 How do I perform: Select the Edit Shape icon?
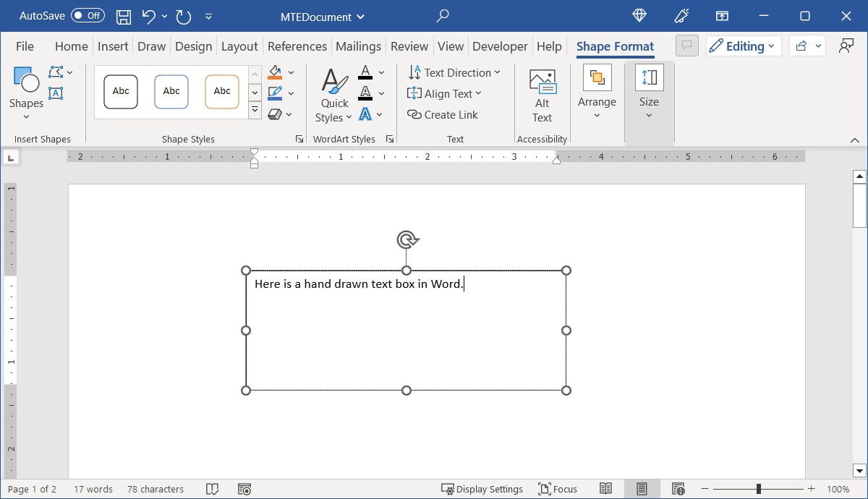pos(55,72)
